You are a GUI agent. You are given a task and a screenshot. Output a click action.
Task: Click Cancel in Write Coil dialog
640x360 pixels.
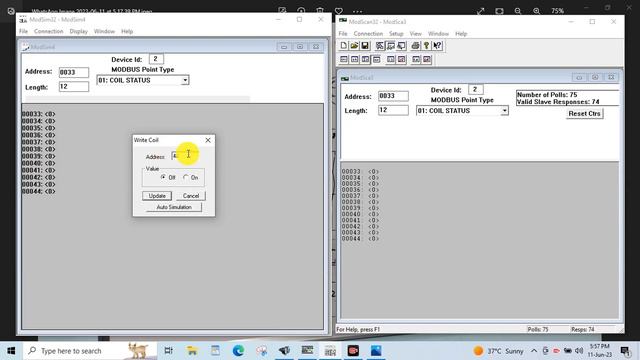tap(191, 196)
